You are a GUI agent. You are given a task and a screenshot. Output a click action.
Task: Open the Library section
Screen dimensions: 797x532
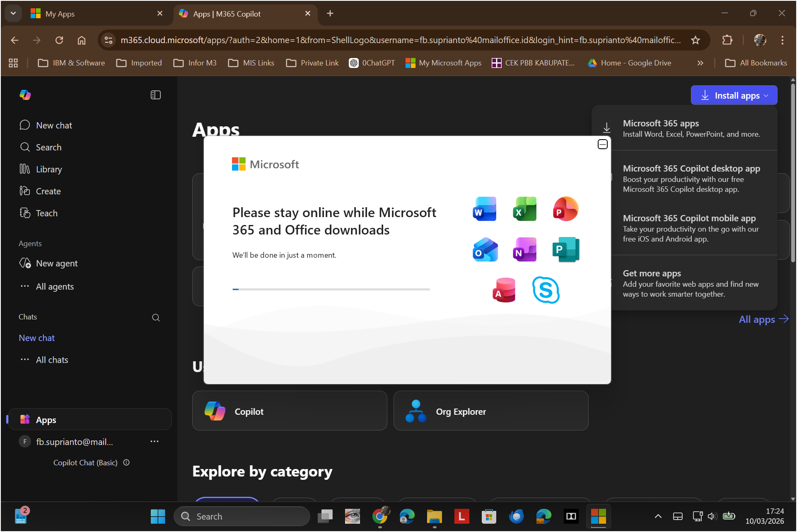(41, 169)
